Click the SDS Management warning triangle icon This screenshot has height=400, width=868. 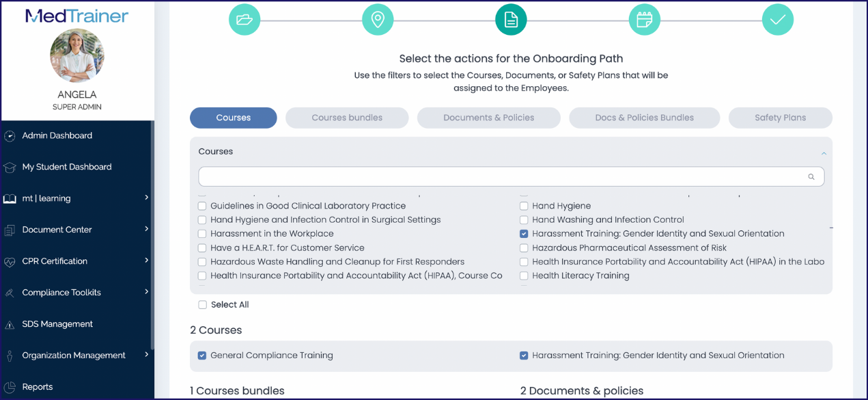(x=10, y=325)
